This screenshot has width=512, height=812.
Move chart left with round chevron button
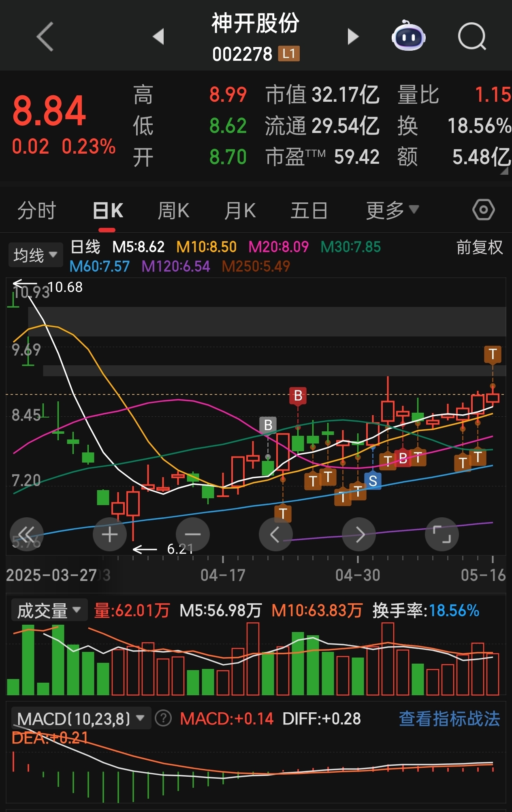[276, 534]
